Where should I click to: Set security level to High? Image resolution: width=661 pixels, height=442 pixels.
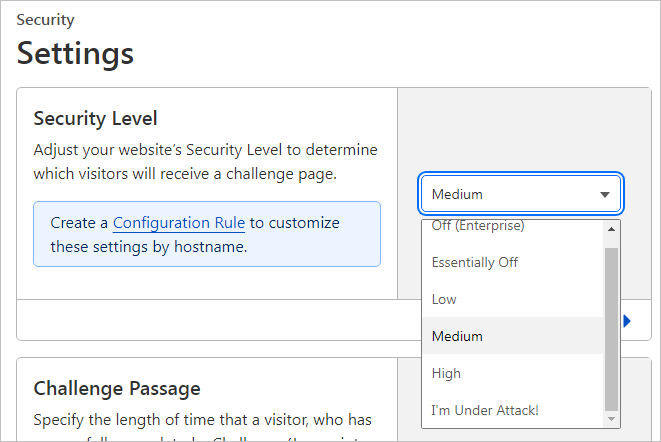point(446,373)
